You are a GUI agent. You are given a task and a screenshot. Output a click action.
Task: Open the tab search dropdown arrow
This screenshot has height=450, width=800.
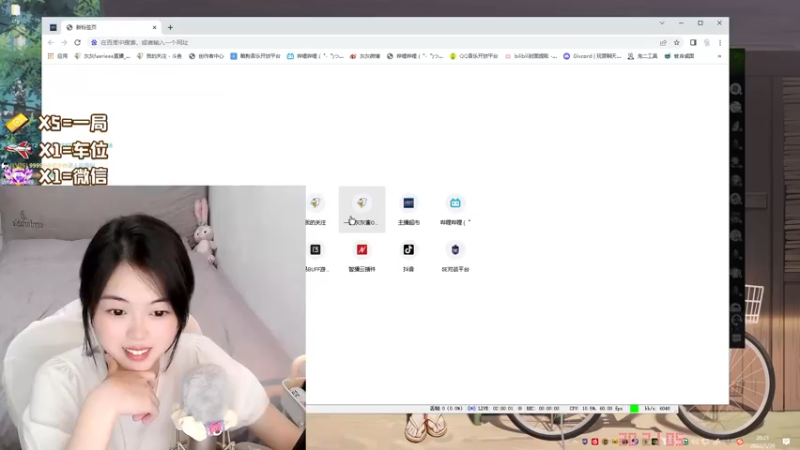point(662,23)
